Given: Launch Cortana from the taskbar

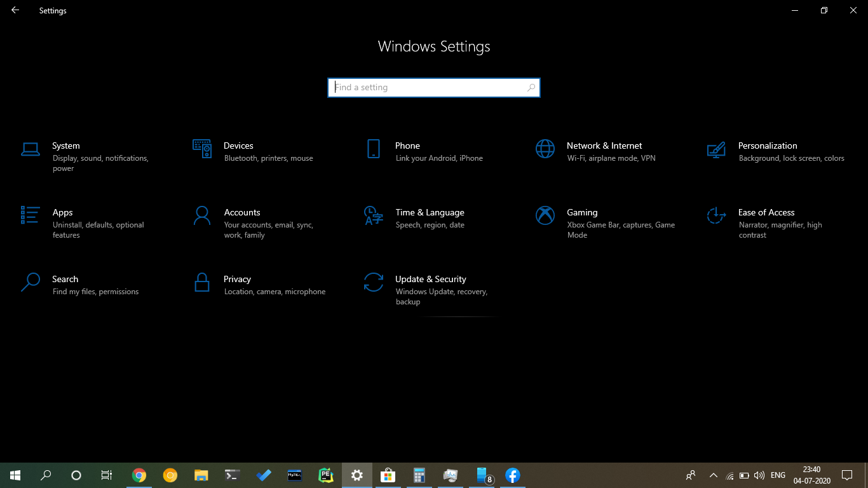Looking at the screenshot, I should (x=76, y=475).
